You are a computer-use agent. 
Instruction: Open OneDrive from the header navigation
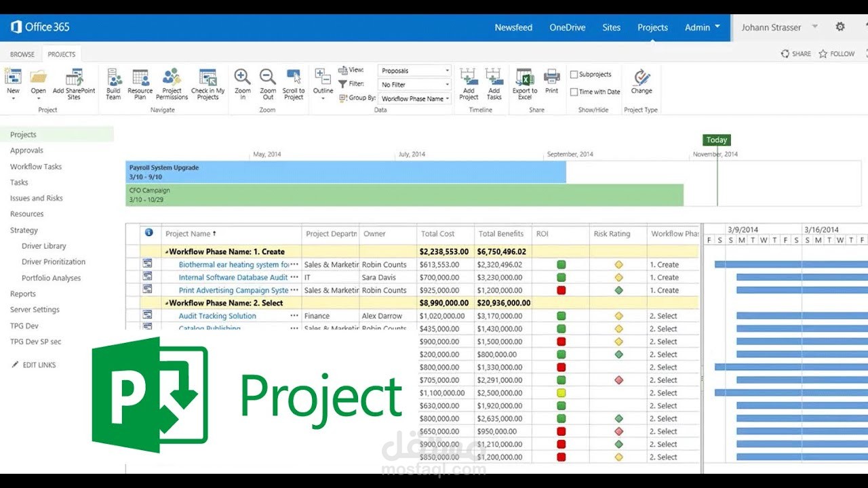(568, 28)
